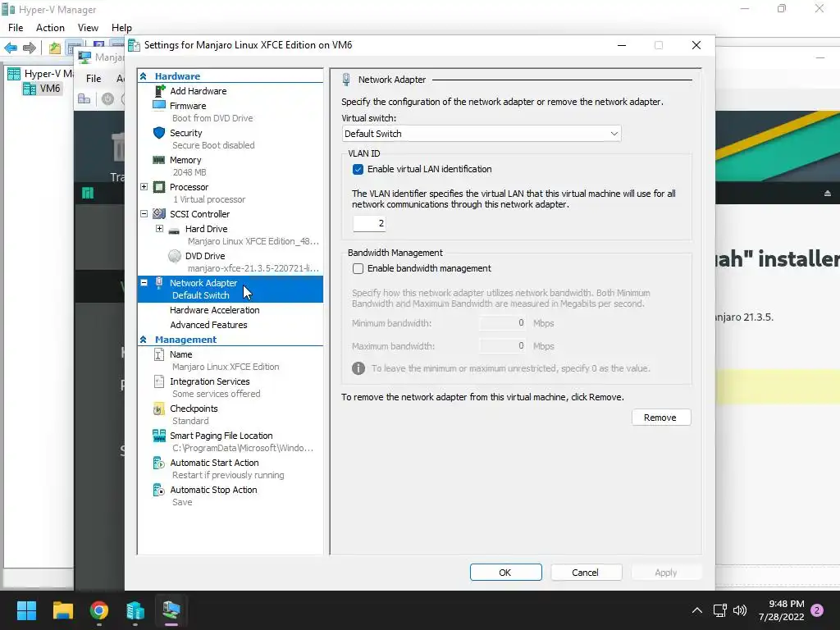The height and width of the screenshot is (630, 840).
Task: Toggle Enable bandwidth management checkbox
Action: (358, 268)
